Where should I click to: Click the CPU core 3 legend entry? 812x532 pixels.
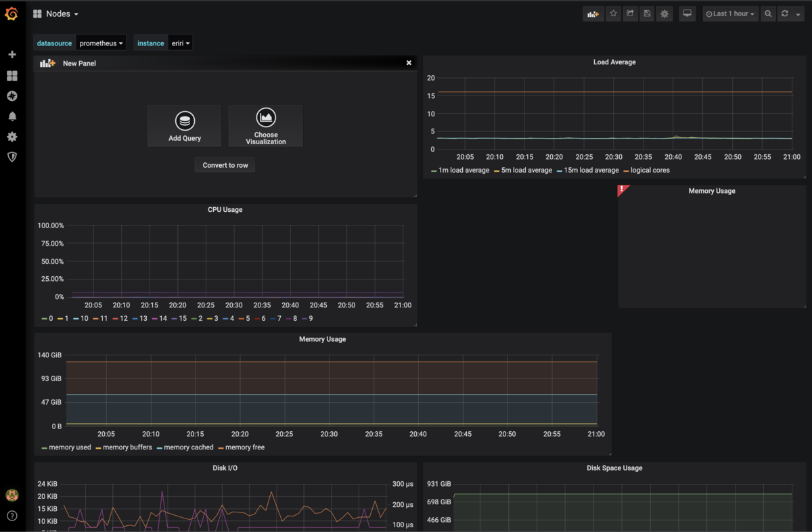216,318
